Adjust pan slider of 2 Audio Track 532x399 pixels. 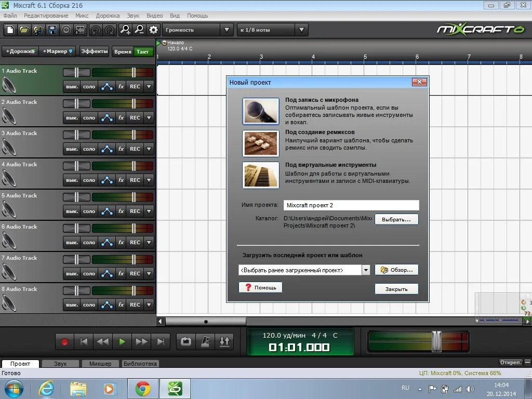tap(77, 103)
